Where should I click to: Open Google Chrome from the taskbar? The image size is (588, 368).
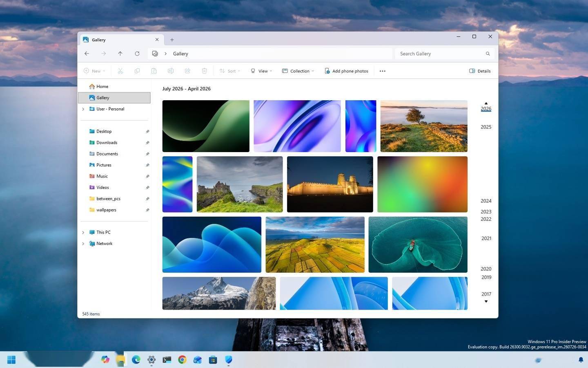182,359
